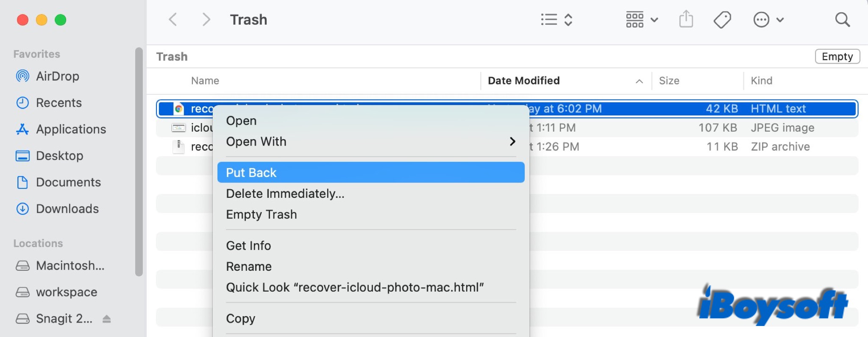Open Downloads folder from sidebar
The height and width of the screenshot is (337, 868).
[x=67, y=209]
